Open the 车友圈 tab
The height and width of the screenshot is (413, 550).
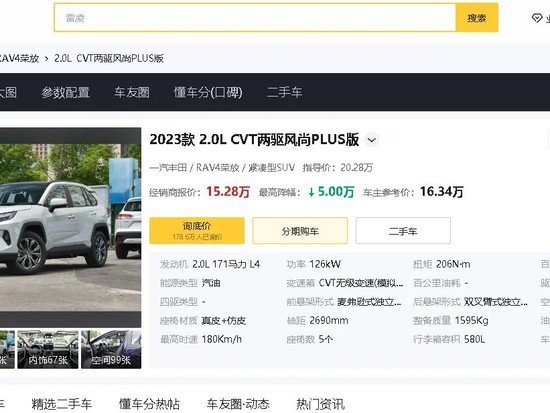click(x=132, y=92)
